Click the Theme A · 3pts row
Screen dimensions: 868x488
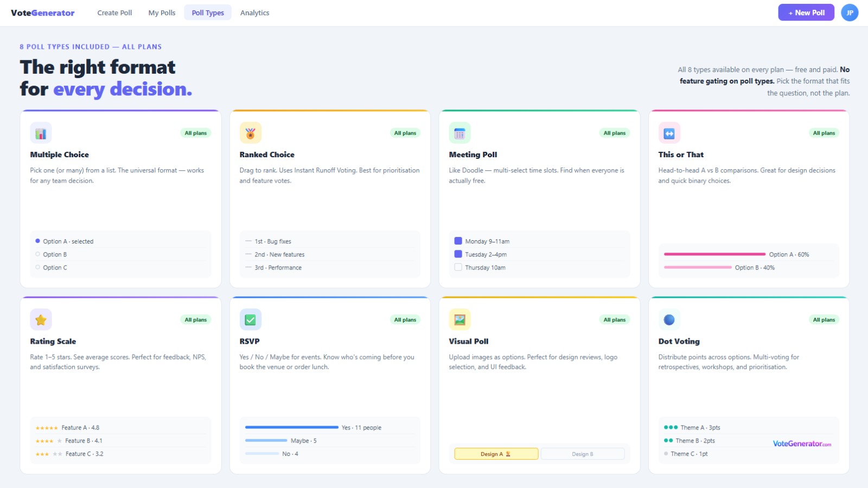click(749, 427)
